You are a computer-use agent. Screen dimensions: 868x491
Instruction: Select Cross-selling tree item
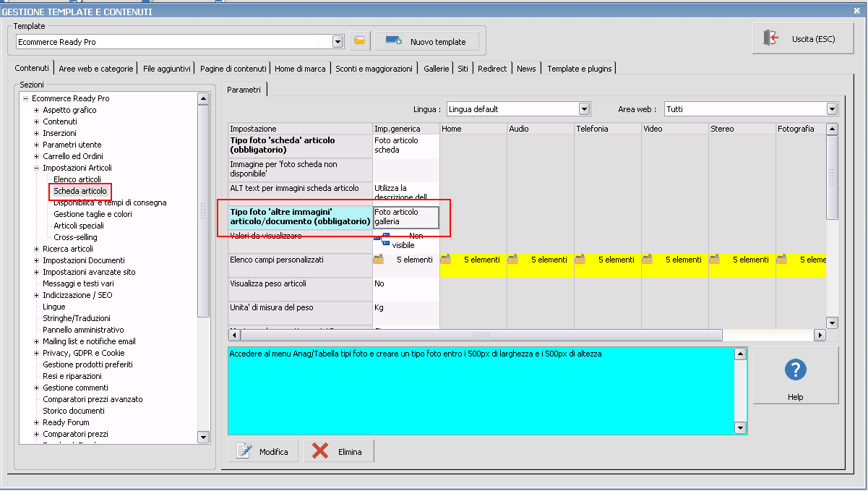[x=75, y=237]
